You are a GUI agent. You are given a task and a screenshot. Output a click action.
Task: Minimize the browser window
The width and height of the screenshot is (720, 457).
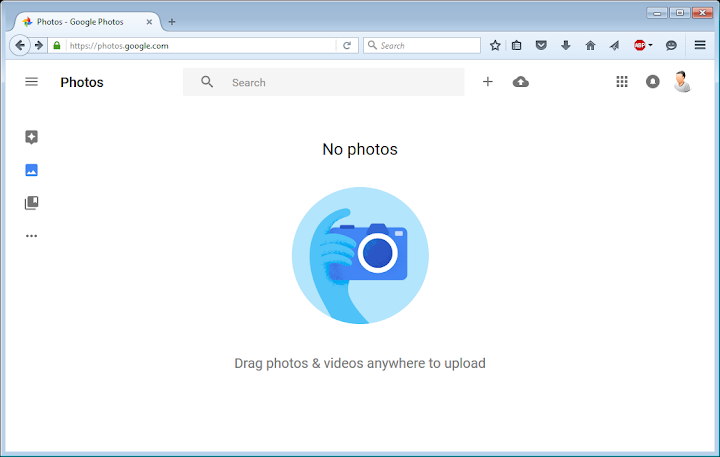(x=657, y=13)
